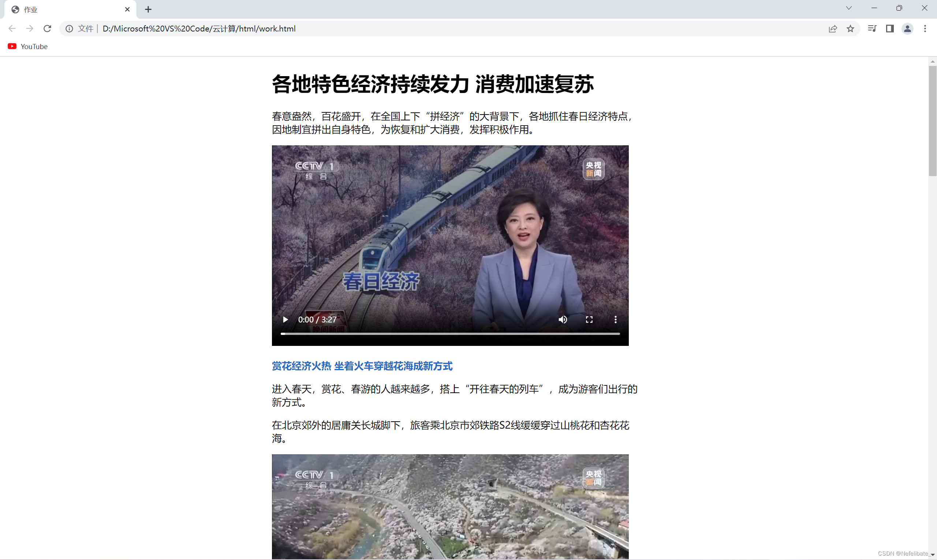Image resolution: width=937 pixels, height=560 pixels.
Task: Seek along the video progress bar
Action: tap(450, 333)
